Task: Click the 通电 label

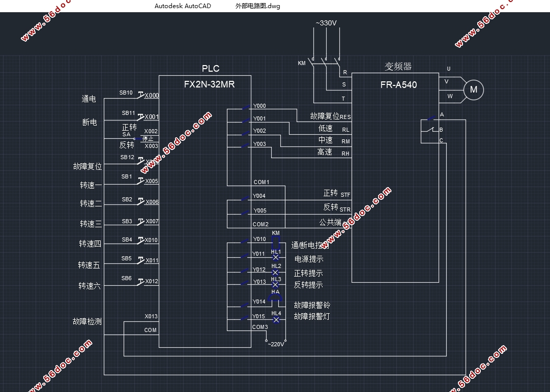Action: click(x=89, y=99)
